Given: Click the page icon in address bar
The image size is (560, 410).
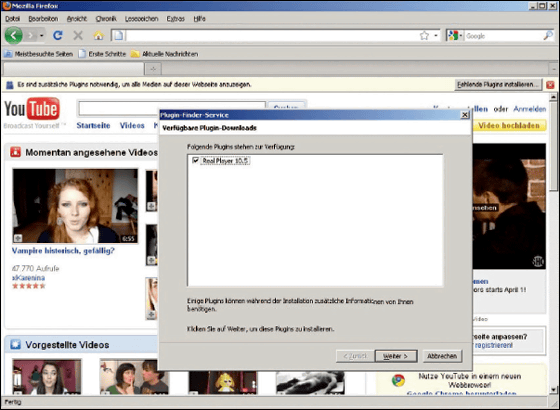Looking at the screenshot, I should pyautogui.click(x=119, y=35).
